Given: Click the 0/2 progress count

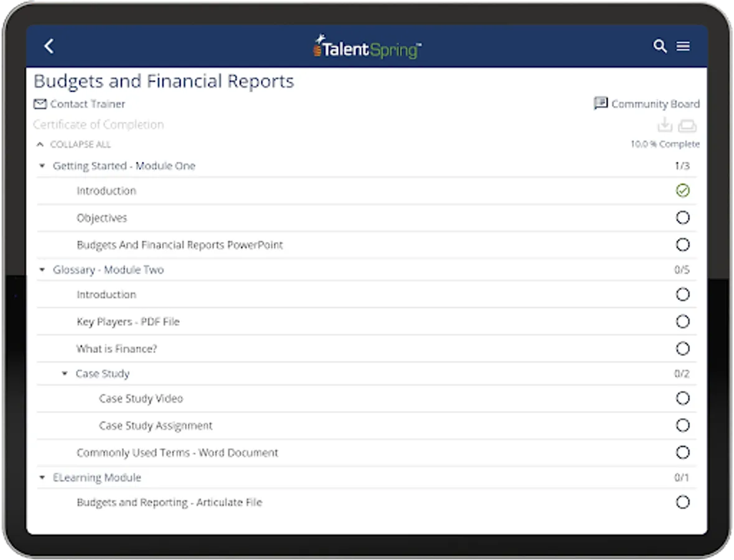Looking at the screenshot, I should point(682,374).
